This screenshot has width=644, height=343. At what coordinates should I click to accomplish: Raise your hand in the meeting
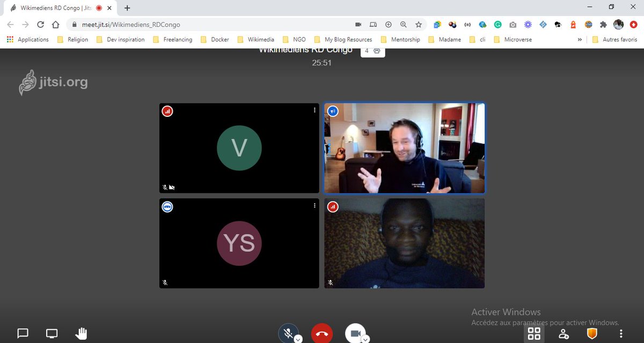80,333
